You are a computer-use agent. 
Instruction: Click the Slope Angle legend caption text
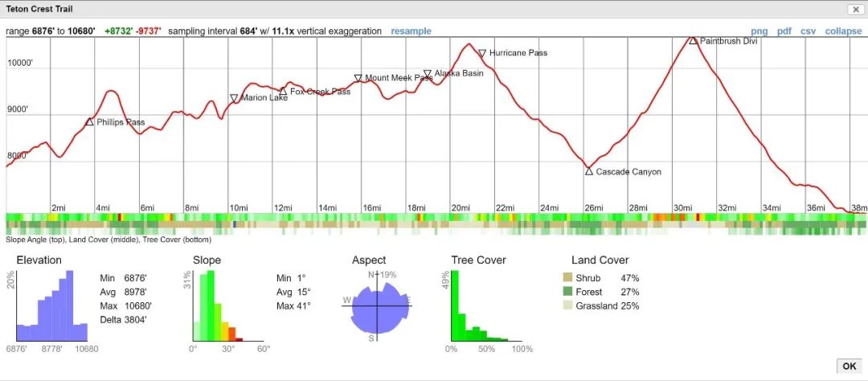tap(108, 240)
